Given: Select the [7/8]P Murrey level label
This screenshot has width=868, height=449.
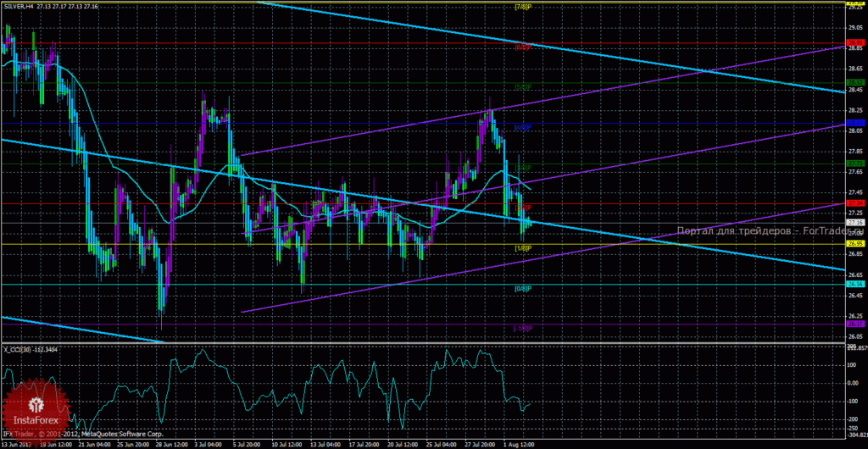Looking at the screenshot, I should (x=522, y=7).
